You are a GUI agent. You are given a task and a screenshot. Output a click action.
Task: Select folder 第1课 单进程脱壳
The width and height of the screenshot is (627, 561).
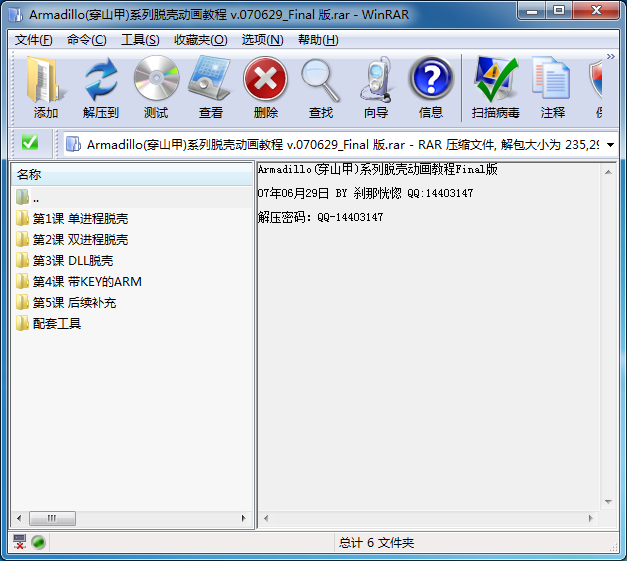(x=80, y=219)
